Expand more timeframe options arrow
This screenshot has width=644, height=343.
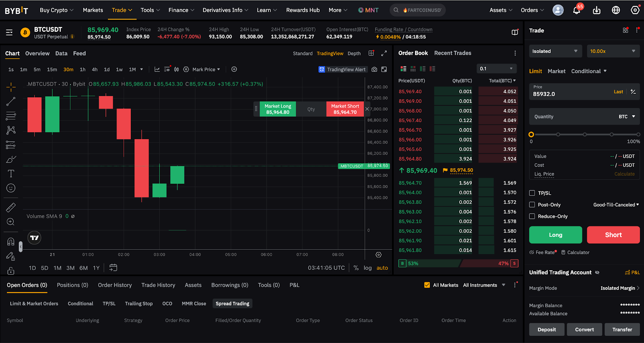coord(141,69)
